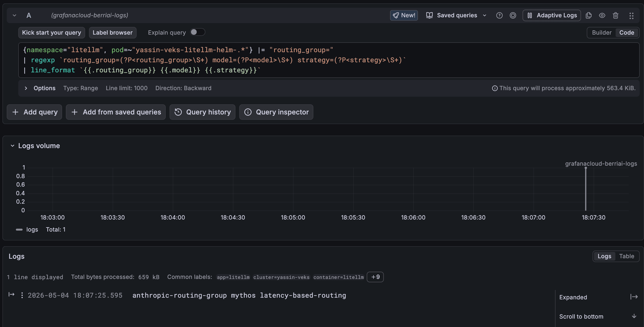Click the Scroll to bottom down arrow icon
644x327 pixels.
click(634, 316)
